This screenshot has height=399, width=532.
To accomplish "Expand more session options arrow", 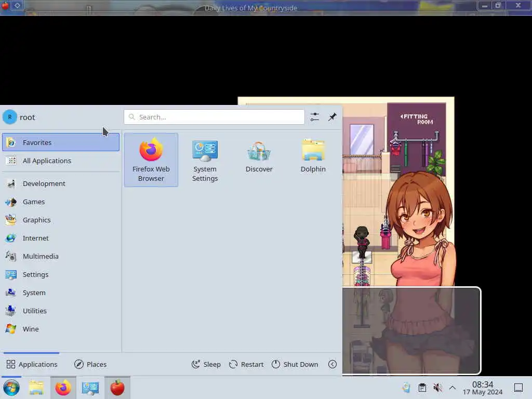I will [332, 364].
